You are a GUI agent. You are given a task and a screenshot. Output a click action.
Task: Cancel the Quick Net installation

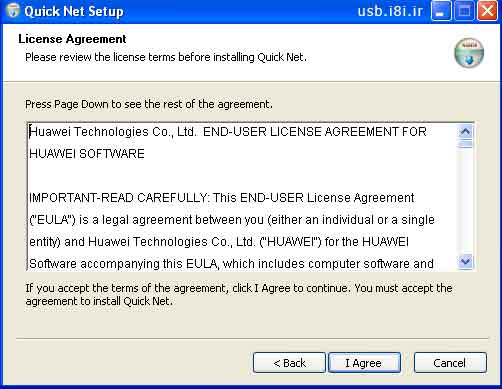(x=450, y=363)
